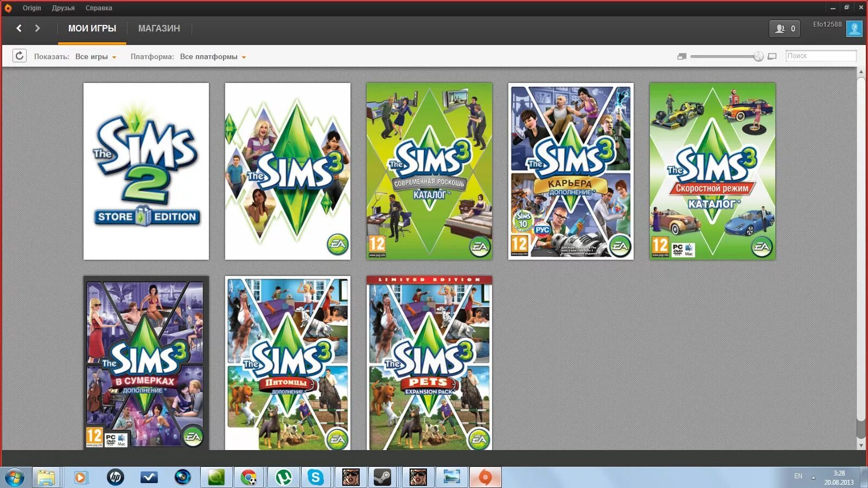Image resolution: width=868 pixels, height=488 pixels.
Task: Switch to the МОИ ИГРЫ tab
Action: 92,28
